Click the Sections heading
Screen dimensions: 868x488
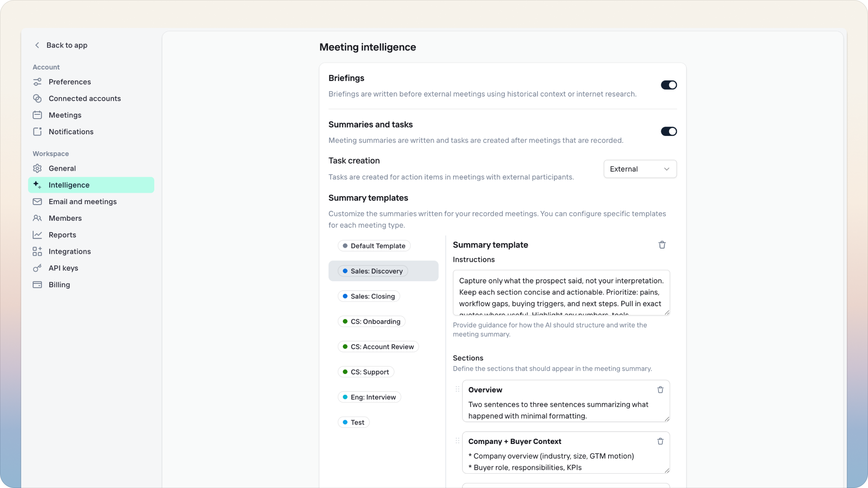coord(468,358)
